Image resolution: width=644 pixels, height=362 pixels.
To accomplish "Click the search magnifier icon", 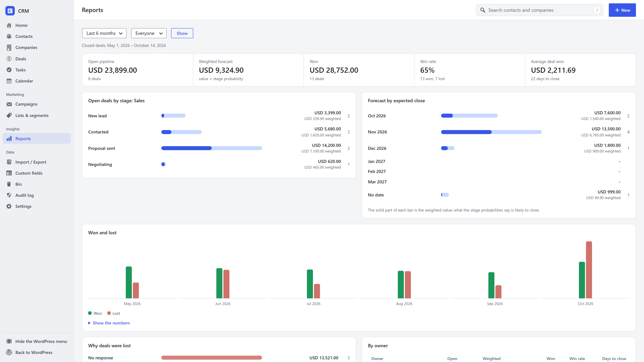I will point(482,10).
